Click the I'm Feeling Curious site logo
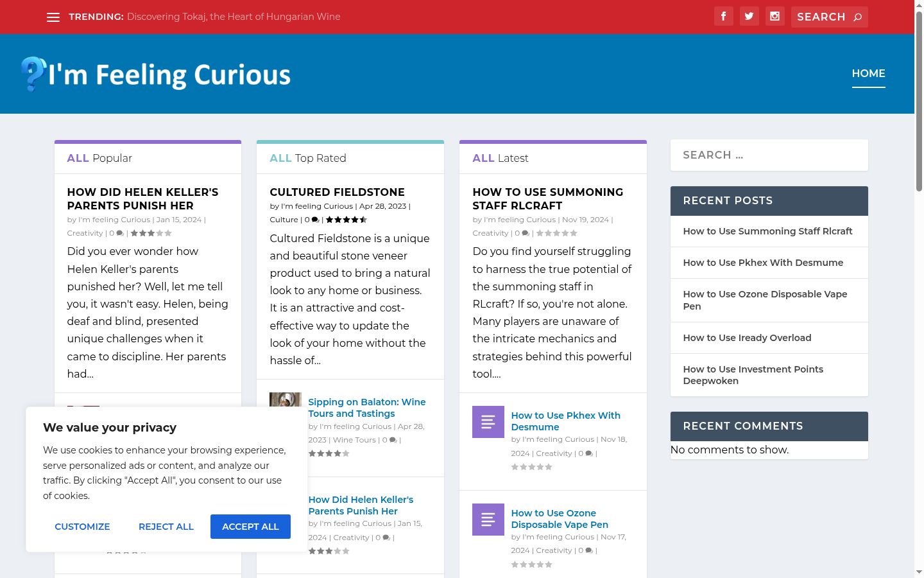The height and width of the screenshot is (578, 924). tap(156, 74)
